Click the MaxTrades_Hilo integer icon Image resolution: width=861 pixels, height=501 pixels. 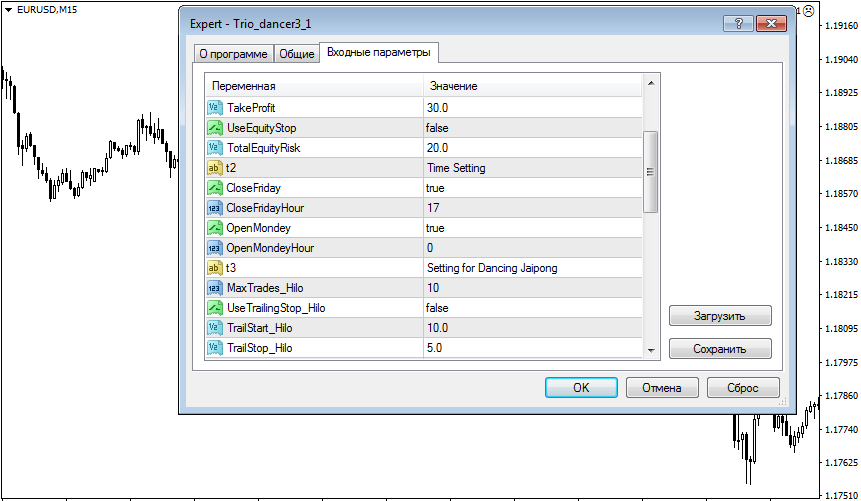(214, 288)
